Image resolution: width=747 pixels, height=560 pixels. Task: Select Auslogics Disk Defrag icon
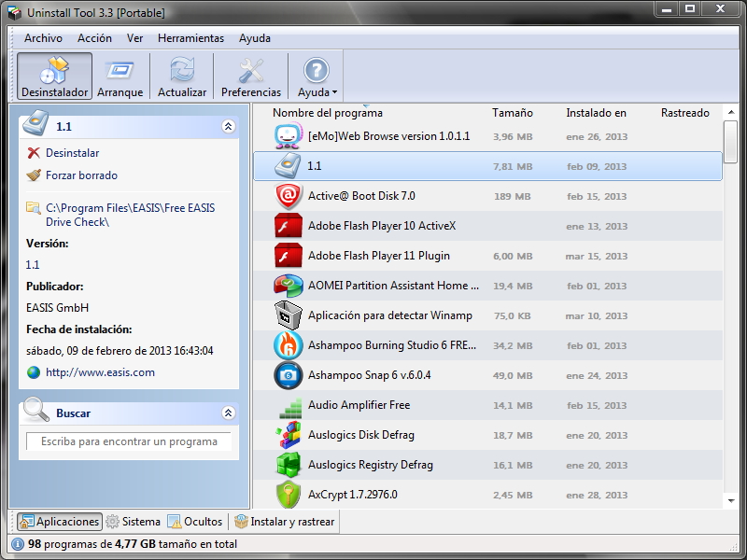pos(289,435)
